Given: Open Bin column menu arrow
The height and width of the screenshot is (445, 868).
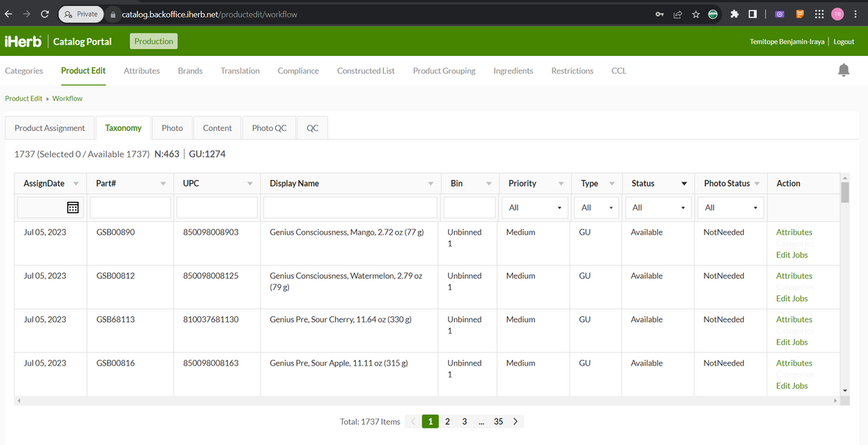Looking at the screenshot, I should pyautogui.click(x=489, y=184).
